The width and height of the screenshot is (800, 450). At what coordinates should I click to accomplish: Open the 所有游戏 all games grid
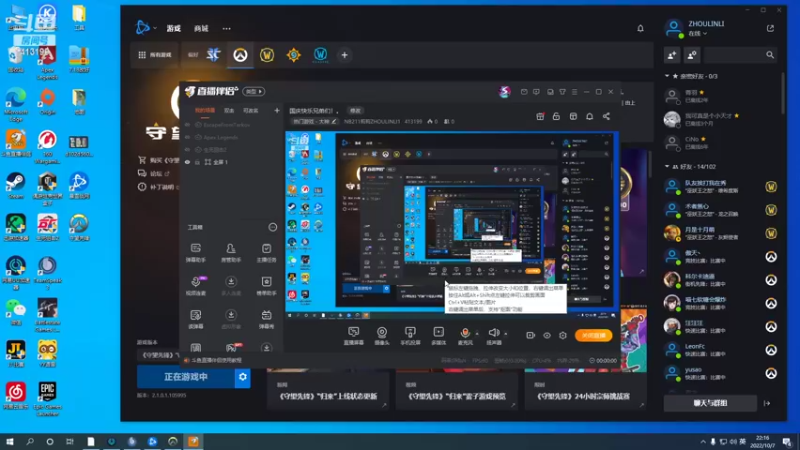point(155,55)
